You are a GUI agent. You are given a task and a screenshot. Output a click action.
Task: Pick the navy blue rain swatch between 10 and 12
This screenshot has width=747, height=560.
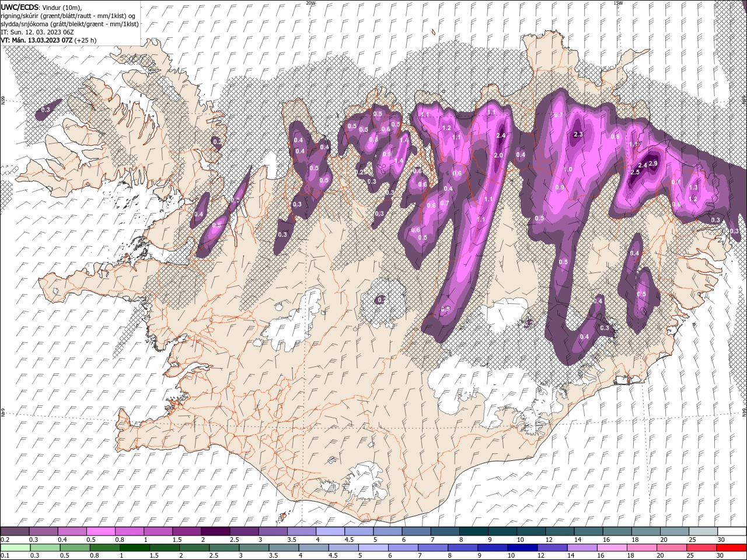(x=522, y=548)
